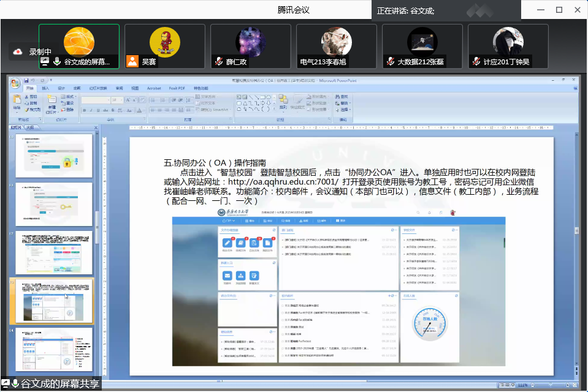Click the Bold formatting icon

coord(85,109)
